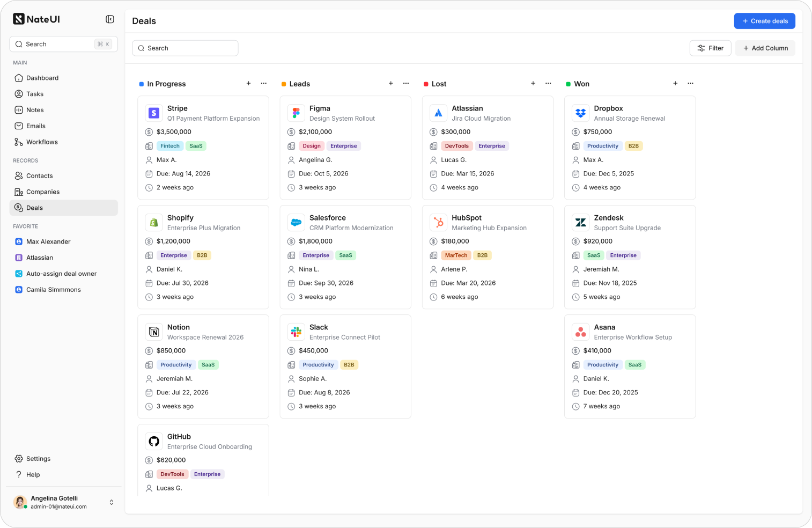Add a deal to the Leads column
Screen dimensions: 812x528
point(391,84)
